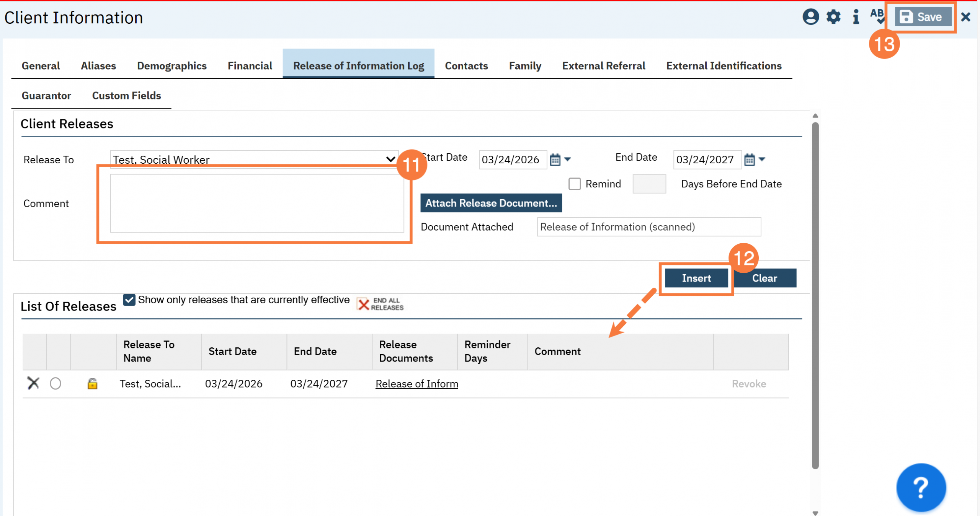Uncheck Show only currently effective releases
The image size is (980, 516).
point(129,300)
